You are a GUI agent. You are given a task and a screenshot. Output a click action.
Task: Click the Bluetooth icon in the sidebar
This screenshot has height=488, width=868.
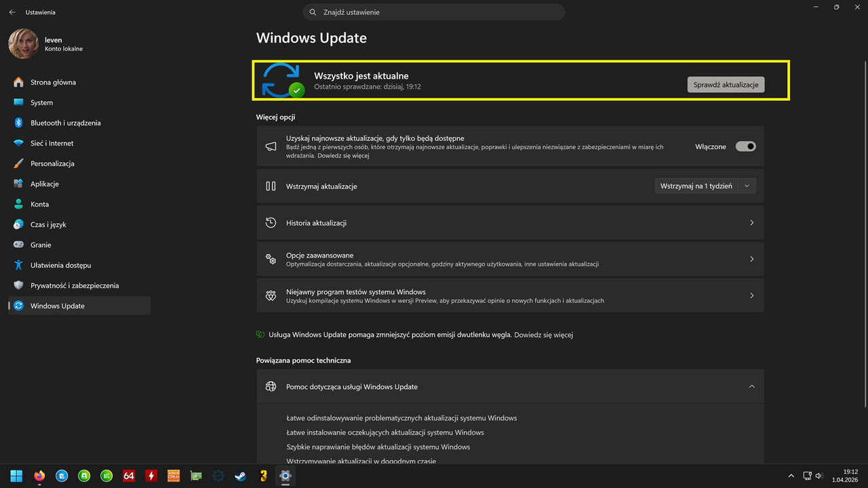click(18, 123)
